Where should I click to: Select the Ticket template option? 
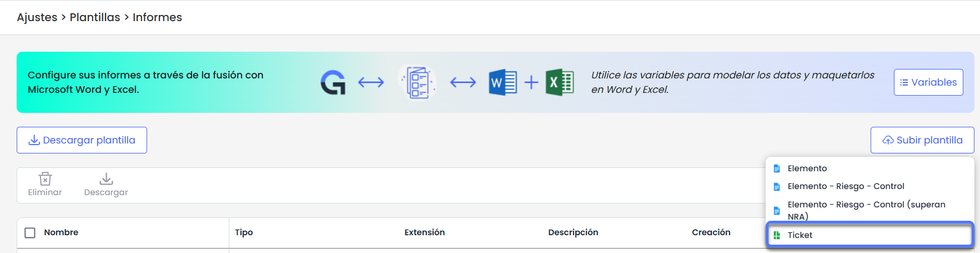[800, 235]
